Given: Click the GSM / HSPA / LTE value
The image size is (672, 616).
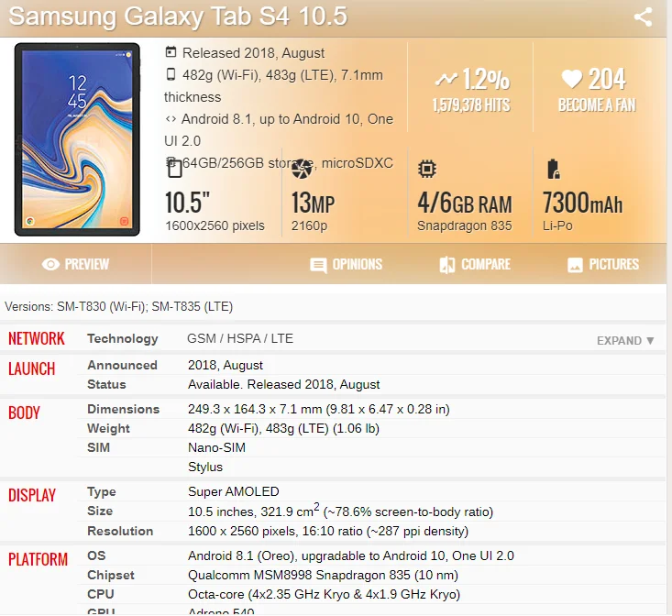Looking at the screenshot, I should point(240,338).
